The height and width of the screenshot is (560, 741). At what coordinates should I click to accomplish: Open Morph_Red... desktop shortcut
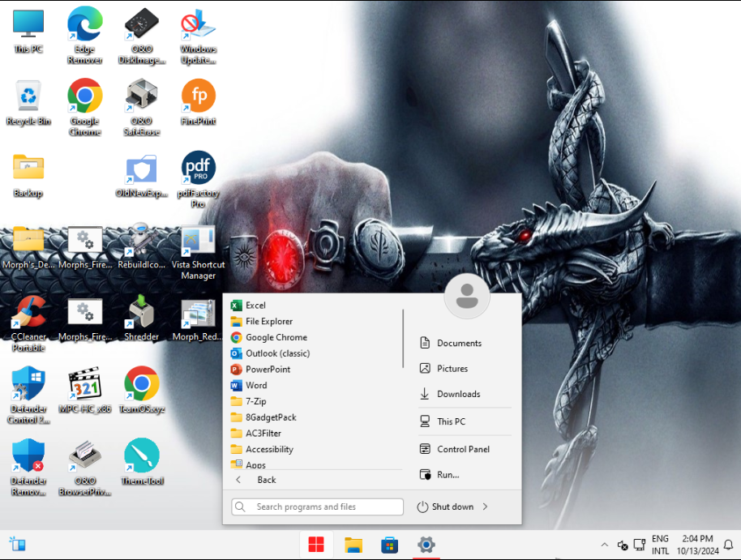pyautogui.click(x=198, y=318)
